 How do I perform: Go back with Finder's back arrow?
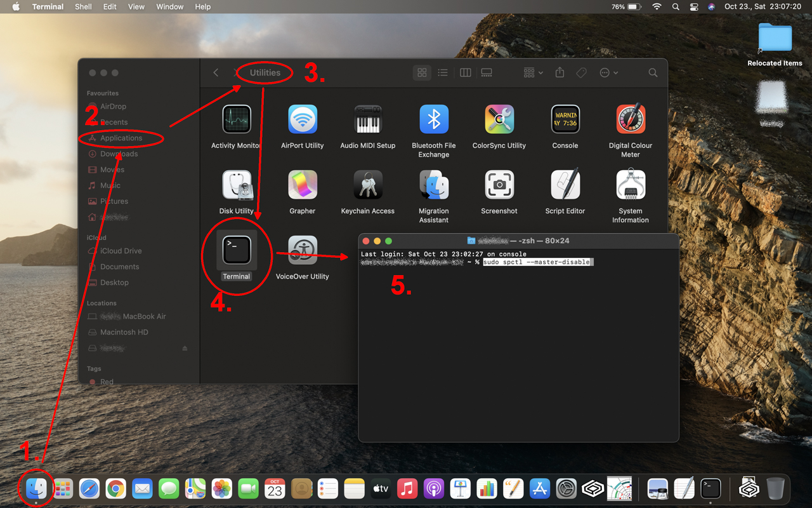coord(216,73)
